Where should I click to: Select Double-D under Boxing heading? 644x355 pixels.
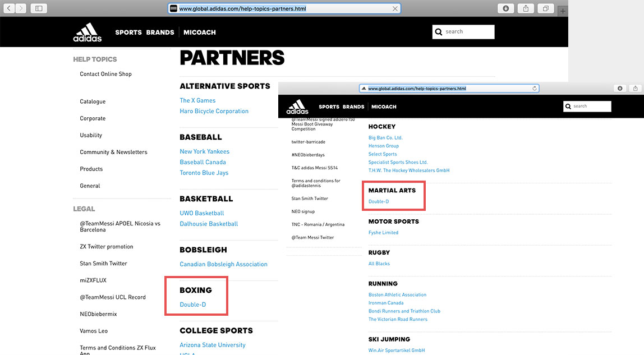[192, 305]
